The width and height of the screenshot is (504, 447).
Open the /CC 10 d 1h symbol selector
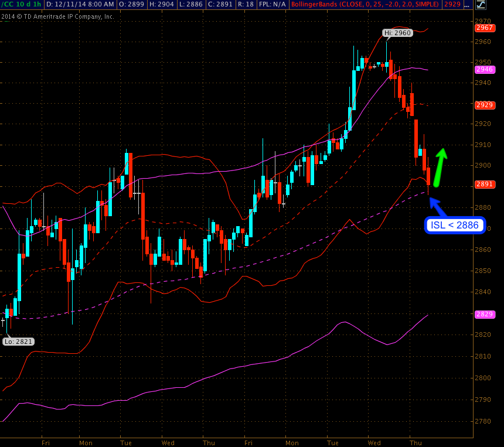tap(21, 5)
